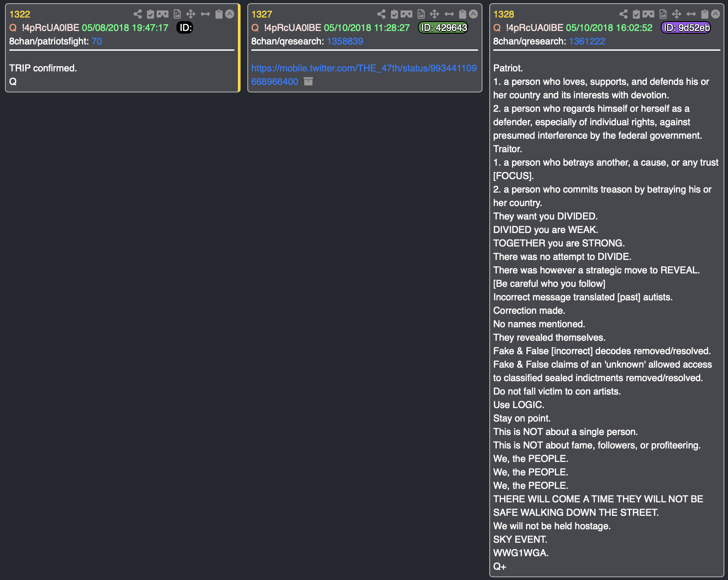The height and width of the screenshot is (580, 728).
Task: Open the archive icon beside the Twitter link
Action: [x=308, y=81]
